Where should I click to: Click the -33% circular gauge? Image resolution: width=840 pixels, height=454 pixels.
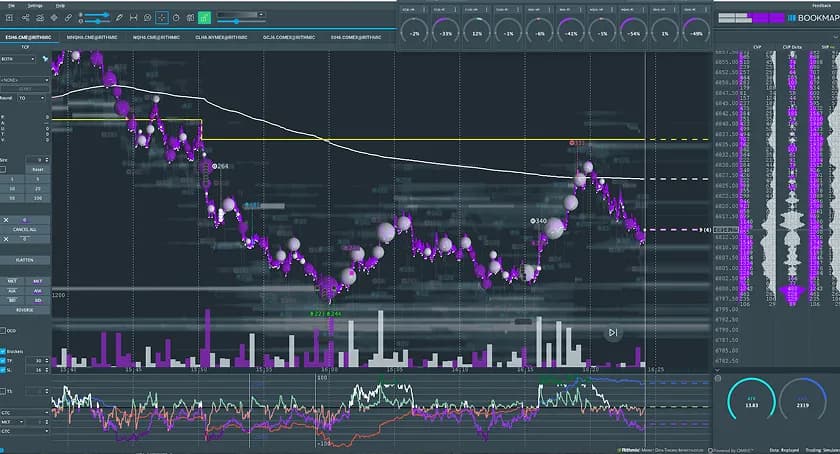pos(445,32)
